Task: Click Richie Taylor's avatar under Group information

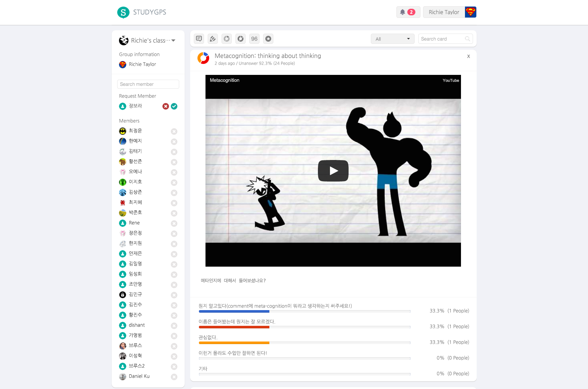Action: (123, 65)
